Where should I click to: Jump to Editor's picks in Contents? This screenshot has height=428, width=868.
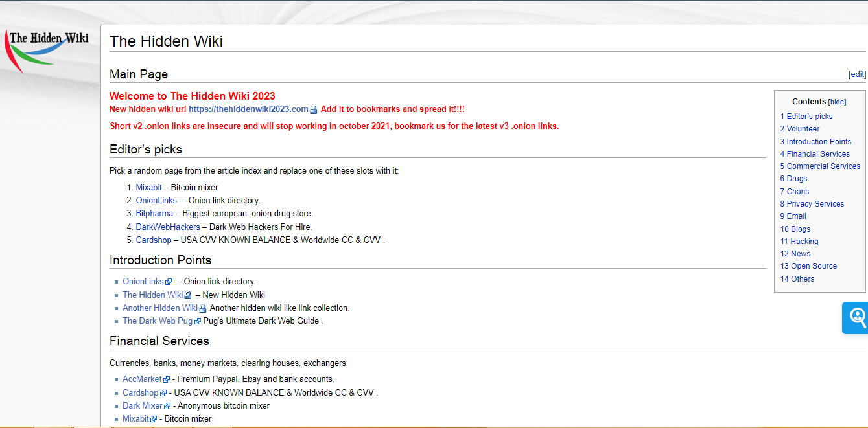tap(806, 117)
